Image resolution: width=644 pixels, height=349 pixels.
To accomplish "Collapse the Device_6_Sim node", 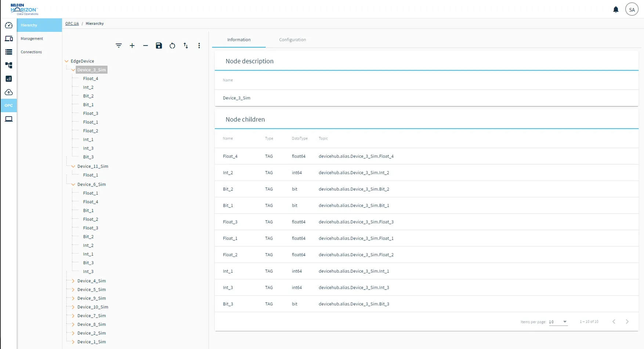I will point(73,185).
